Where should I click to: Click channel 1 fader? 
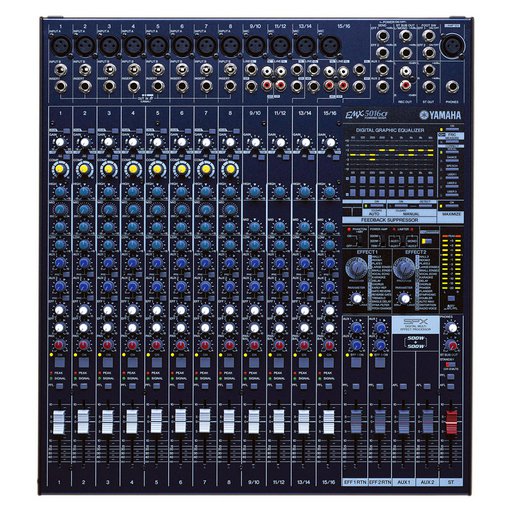tap(59, 422)
